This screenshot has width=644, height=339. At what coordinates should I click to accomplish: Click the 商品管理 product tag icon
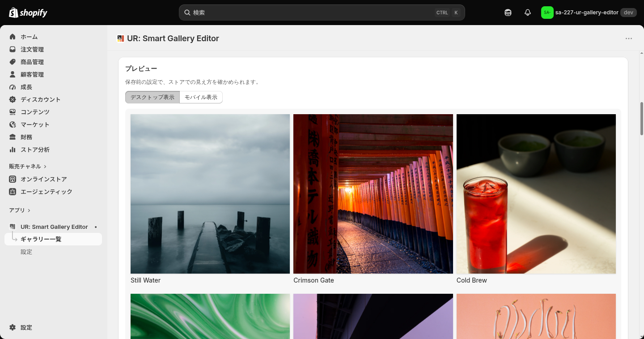click(x=13, y=62)
